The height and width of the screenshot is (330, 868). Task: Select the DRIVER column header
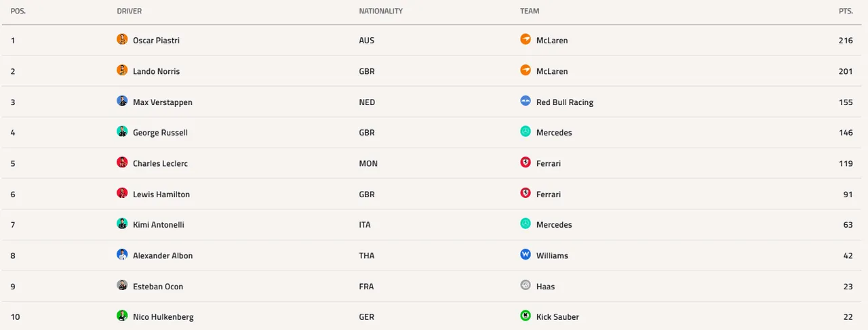[130, 12]
